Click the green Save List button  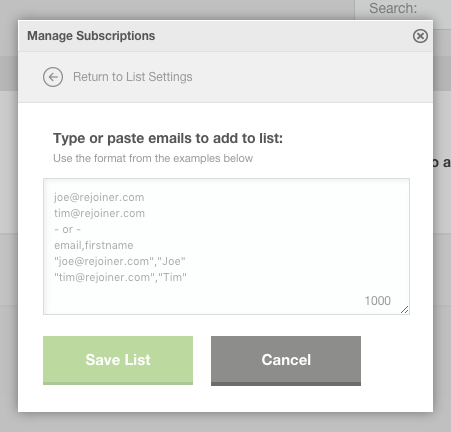[118, 360]
